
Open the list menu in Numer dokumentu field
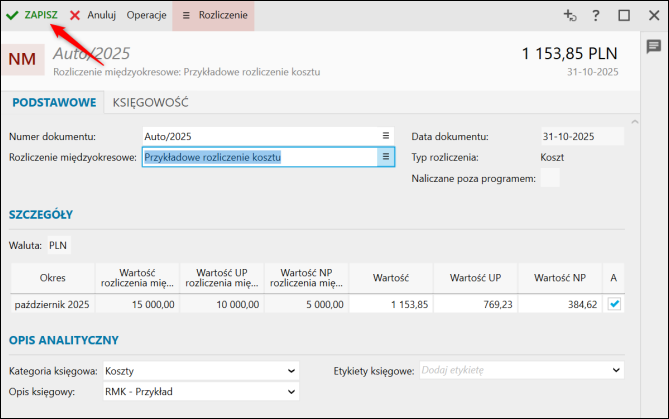(386, 135)
